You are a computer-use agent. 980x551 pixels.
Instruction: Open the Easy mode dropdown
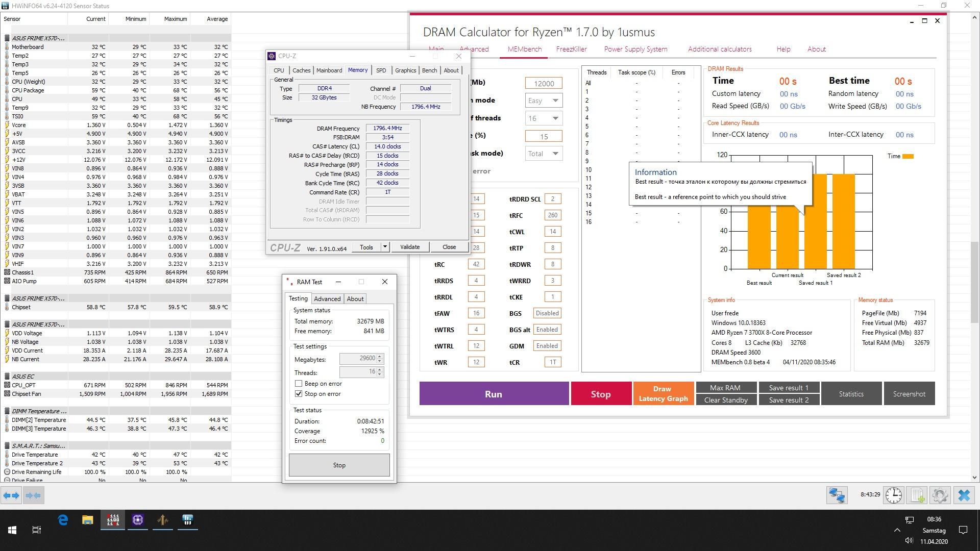(544, 101)
